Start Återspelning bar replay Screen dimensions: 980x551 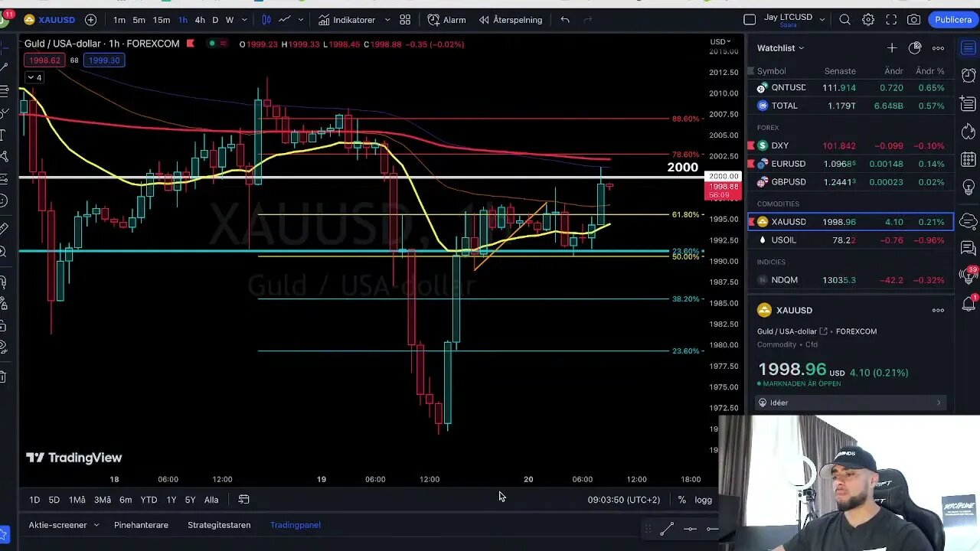tap(511, 20)
